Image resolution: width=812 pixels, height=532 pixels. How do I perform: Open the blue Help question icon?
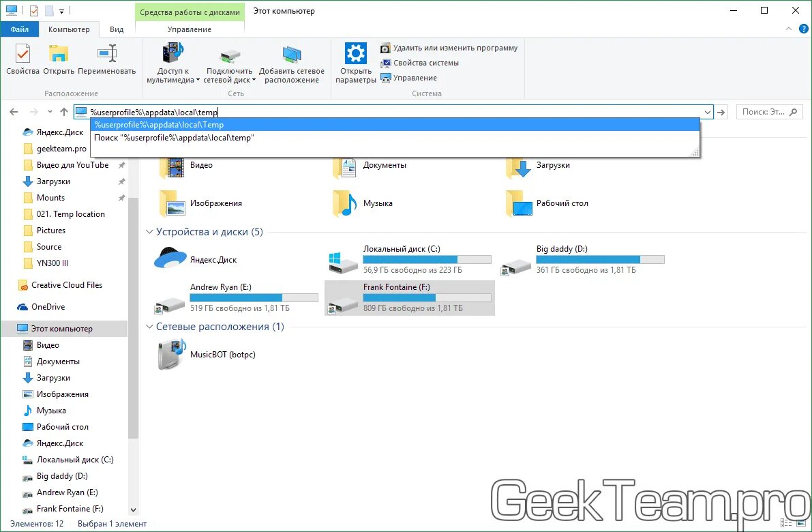(804, 29)
